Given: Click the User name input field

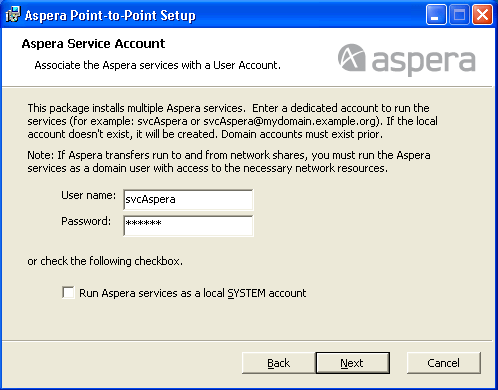Looking at the screenshot, I should pyautogui.click(x=188, y=200).
